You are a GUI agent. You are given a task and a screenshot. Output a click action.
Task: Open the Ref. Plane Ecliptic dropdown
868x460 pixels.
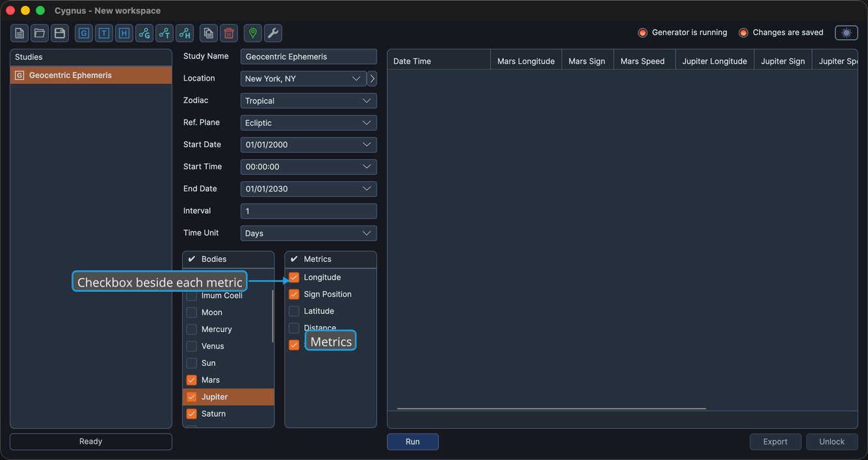pyautogui.click(x=308, y=123)
